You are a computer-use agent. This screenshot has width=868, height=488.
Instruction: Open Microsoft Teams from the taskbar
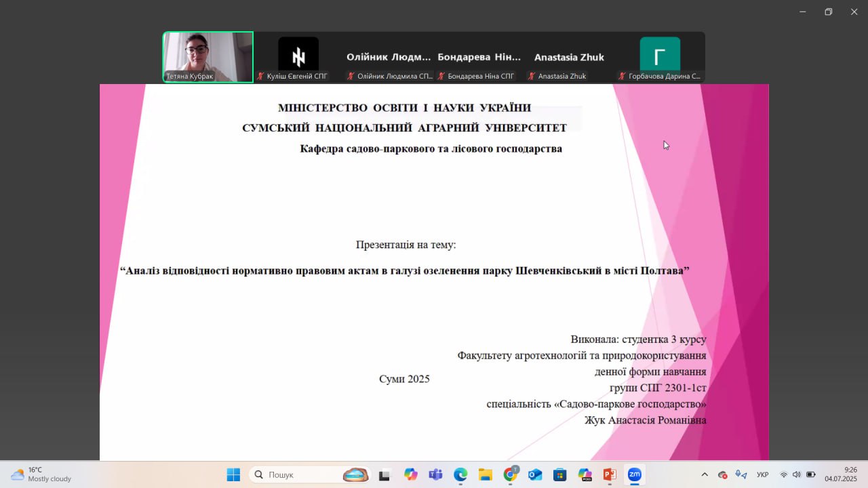pyautogui.click(x=435, y=475)
